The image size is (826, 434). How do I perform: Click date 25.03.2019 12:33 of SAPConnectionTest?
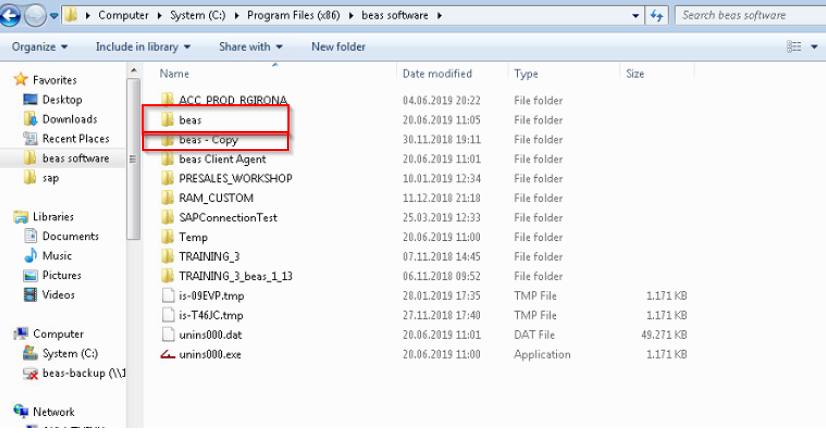[441, 218]
